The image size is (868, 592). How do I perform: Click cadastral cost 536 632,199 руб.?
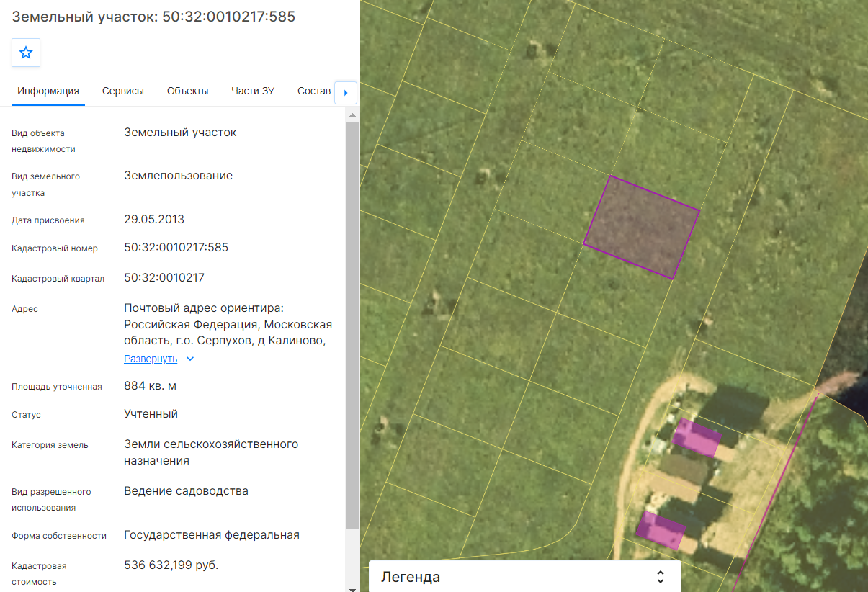click(171, 565)
